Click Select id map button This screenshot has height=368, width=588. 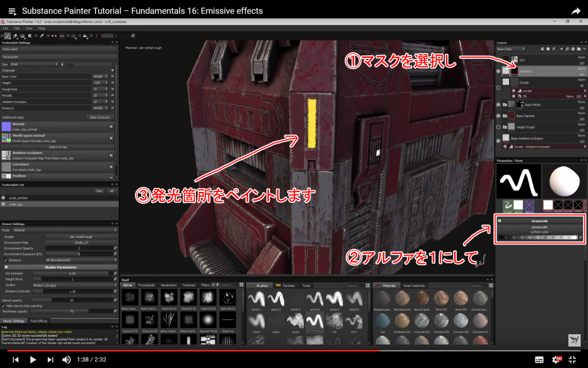pyautogui.click(x=58, y=147)
